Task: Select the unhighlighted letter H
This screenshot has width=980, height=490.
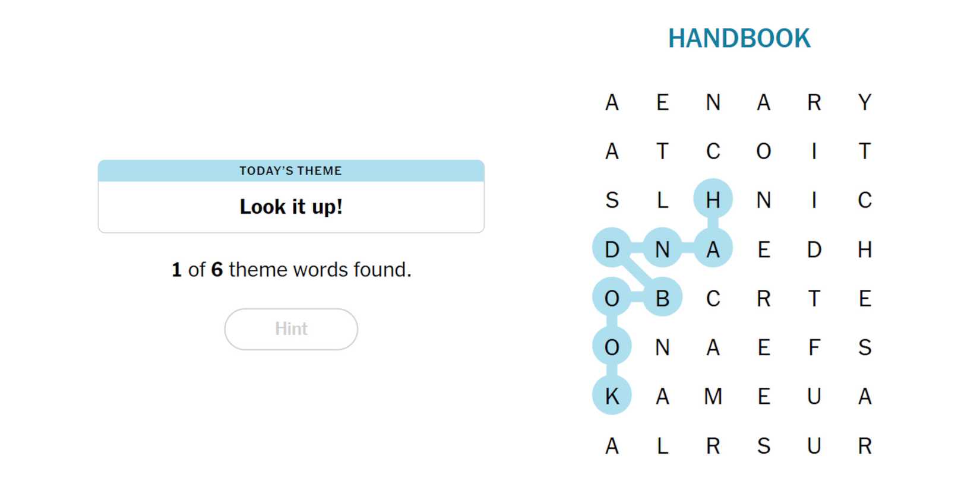Action: [865, 249]
